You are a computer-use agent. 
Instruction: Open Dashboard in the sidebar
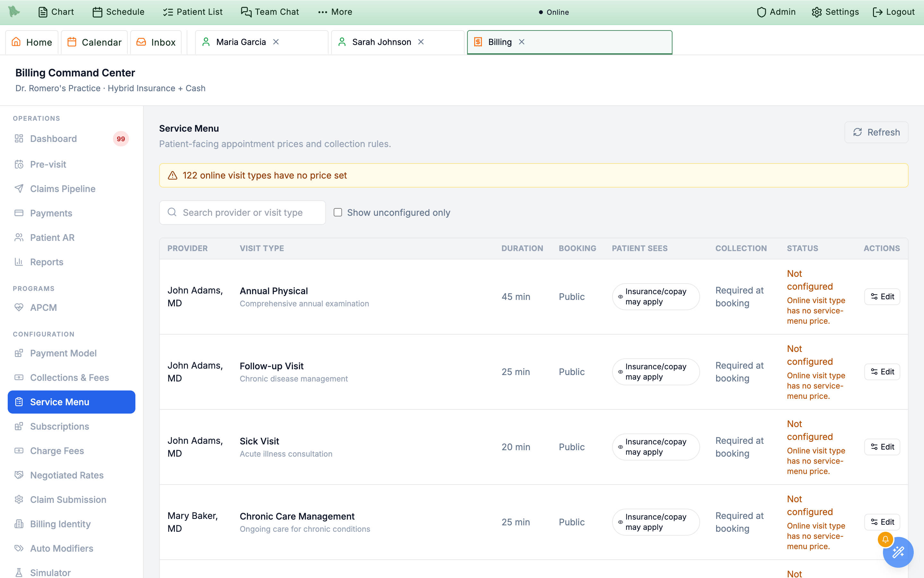pos(72,139)
